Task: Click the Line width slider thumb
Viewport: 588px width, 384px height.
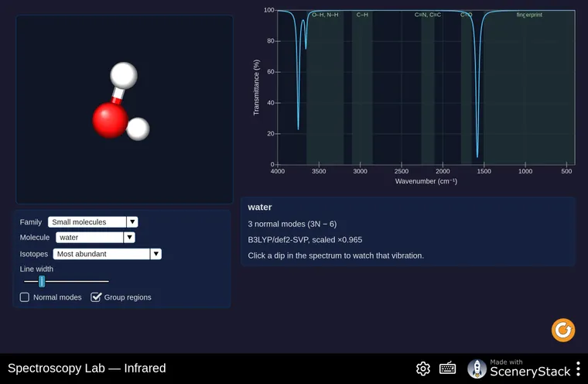Action: coord(42,281)
